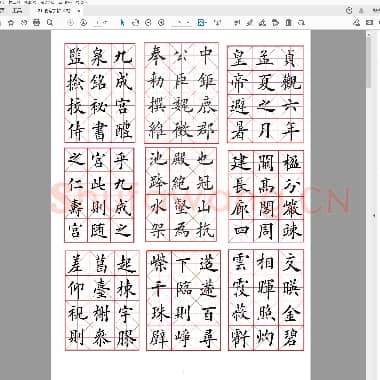The image size is (380, 380).
Task: Zoom in with the plus circle icon
Action: click(x=161, y=23)
